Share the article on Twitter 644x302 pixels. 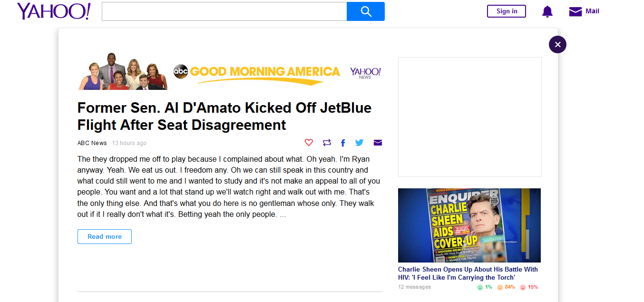[359, 142]
